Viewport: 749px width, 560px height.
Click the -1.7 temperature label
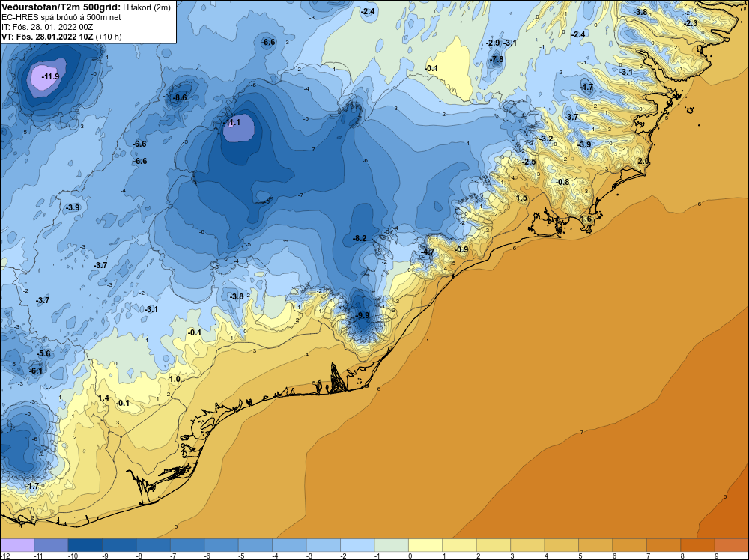click(32, 486)
